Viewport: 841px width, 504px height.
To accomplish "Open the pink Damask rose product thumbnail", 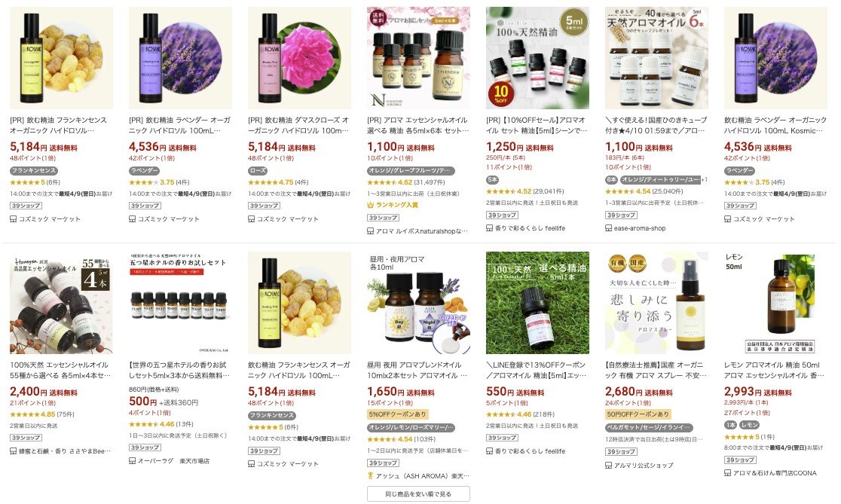I will tap(299, 58).
